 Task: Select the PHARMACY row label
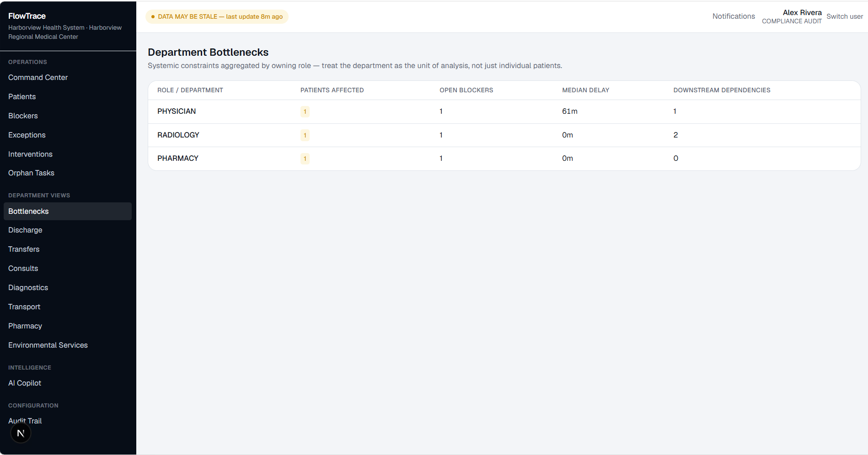pyautogui.click(x=178, y=159)
